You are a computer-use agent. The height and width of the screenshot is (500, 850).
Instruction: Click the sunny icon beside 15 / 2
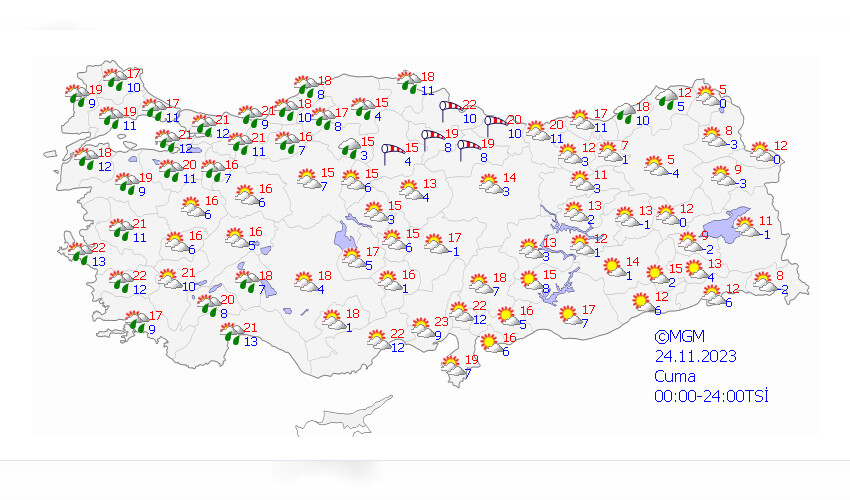pos(658,274)
